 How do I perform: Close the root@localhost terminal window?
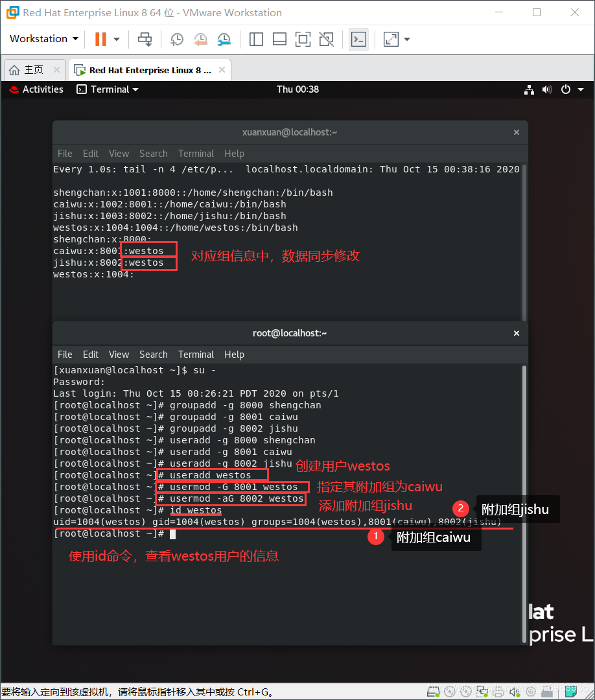tap(517, 333)
